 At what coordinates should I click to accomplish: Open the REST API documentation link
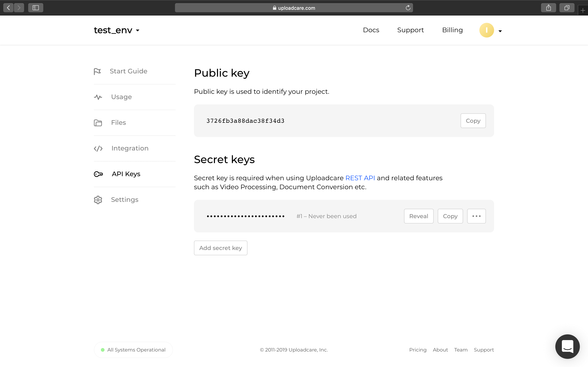360,178
